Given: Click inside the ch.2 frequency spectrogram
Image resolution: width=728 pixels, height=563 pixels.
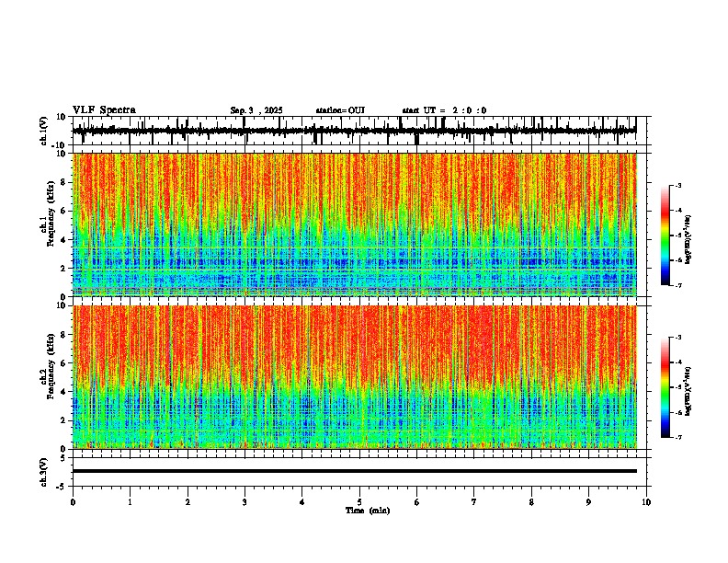Looking at the screenshot, I should click(355, 377).
